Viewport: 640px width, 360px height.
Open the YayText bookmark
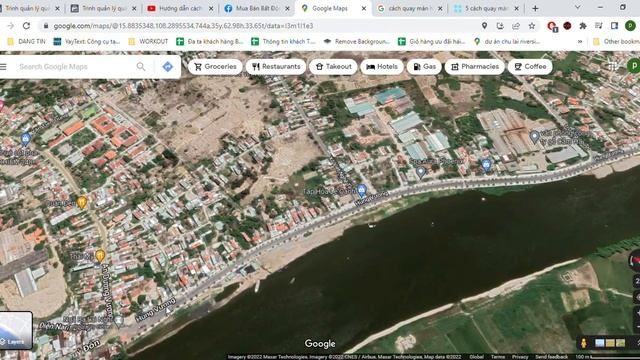87,41
